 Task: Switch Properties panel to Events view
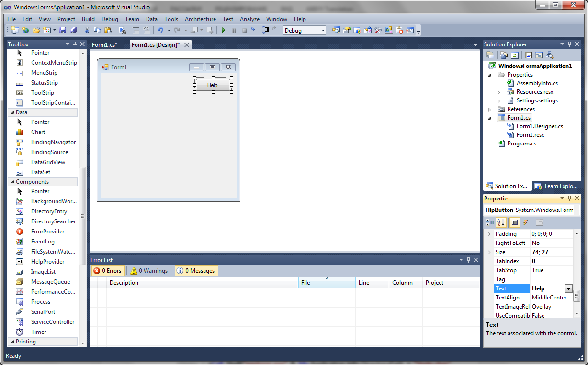pyautogui.click(x=525, y=222)
